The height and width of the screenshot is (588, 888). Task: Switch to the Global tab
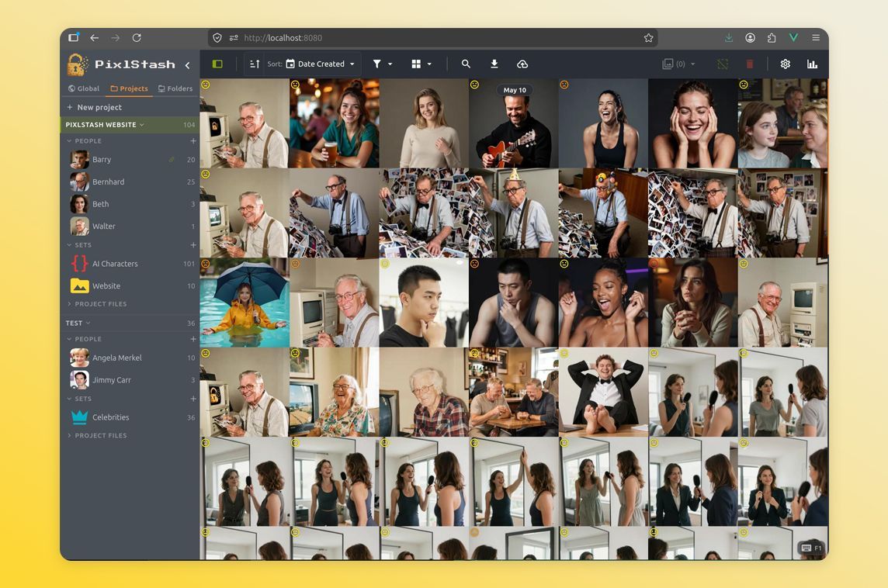click(83, 88)
